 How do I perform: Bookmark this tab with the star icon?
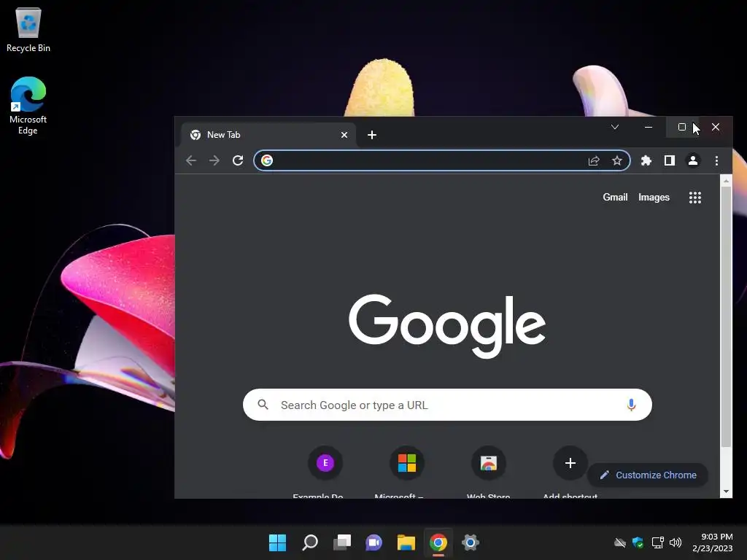pos(617,160)
